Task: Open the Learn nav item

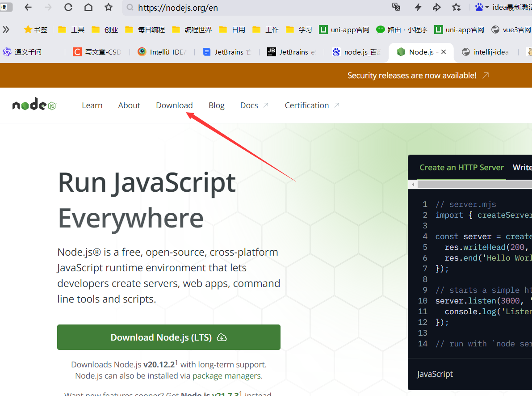Action: tap(92, 105)
